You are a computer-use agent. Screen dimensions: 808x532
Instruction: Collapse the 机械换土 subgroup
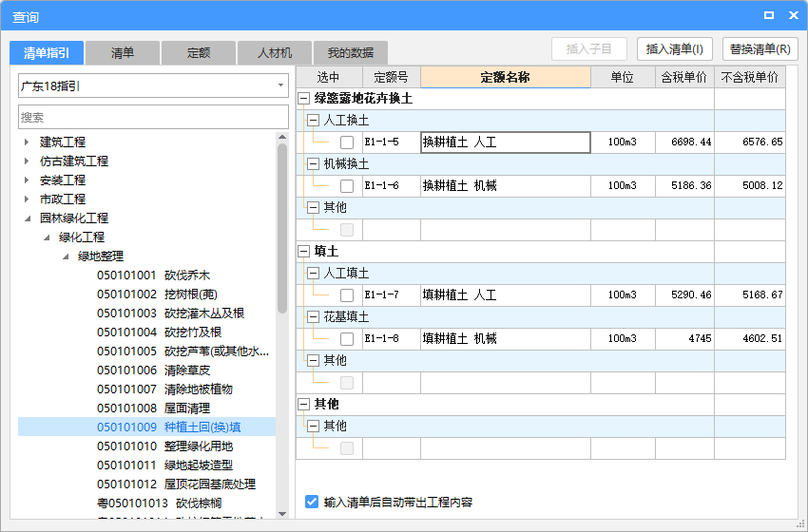coord(313,164)
